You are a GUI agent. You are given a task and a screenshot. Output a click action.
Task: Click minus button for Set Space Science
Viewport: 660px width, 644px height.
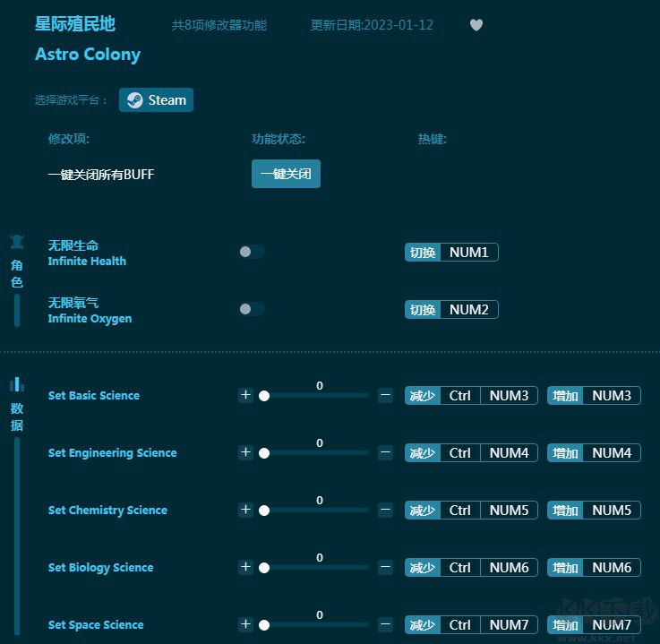point(385,623)
